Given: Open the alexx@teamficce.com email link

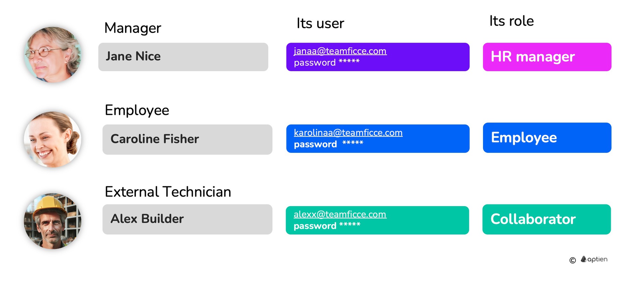Looking at the screenshot, I should click(340, 214).
